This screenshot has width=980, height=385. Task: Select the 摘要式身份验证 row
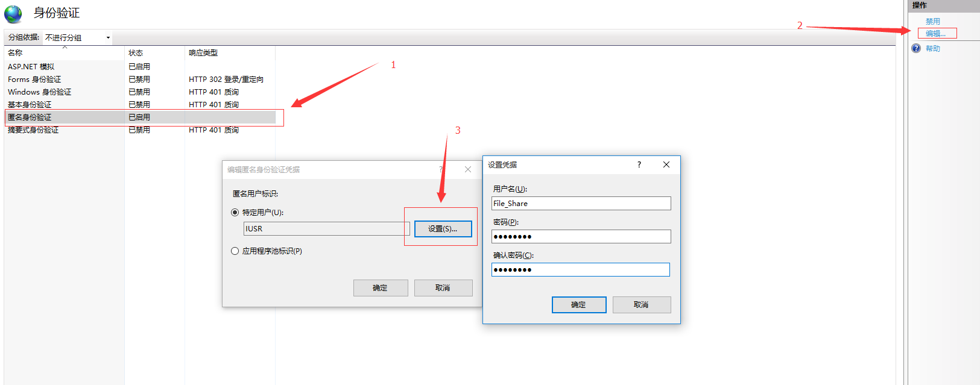pos(140,130)
